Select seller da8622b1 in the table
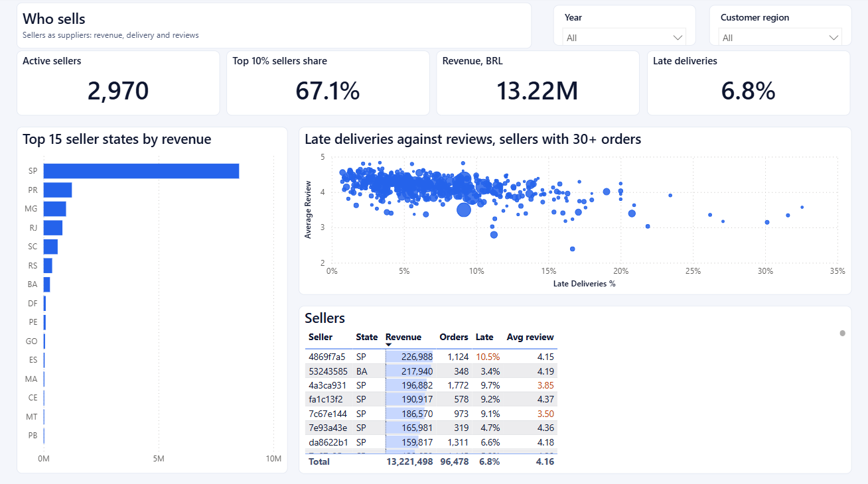Screen dimensions: 868x484 click(327, 442)
